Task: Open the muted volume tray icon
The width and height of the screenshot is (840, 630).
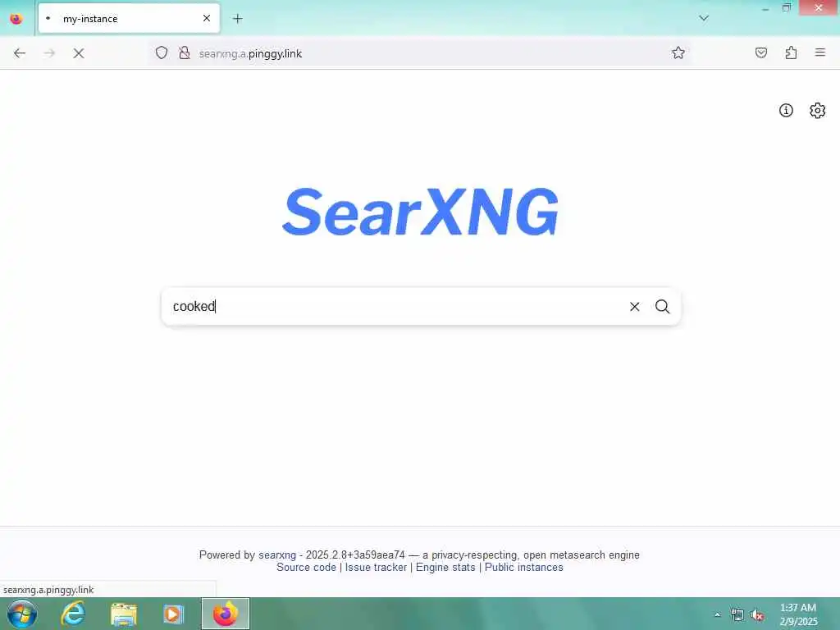Action: coord(757,615)
